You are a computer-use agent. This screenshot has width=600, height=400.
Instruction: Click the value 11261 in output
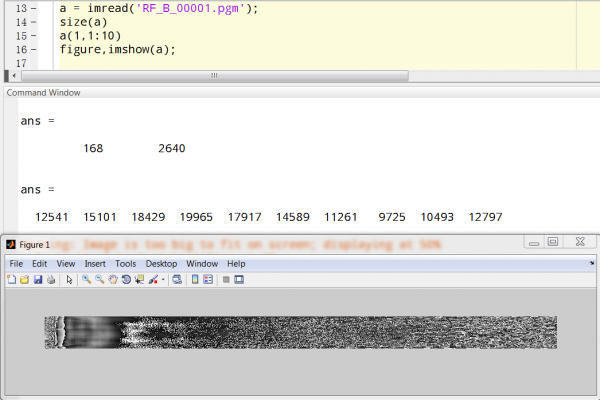tap(341, 217)
